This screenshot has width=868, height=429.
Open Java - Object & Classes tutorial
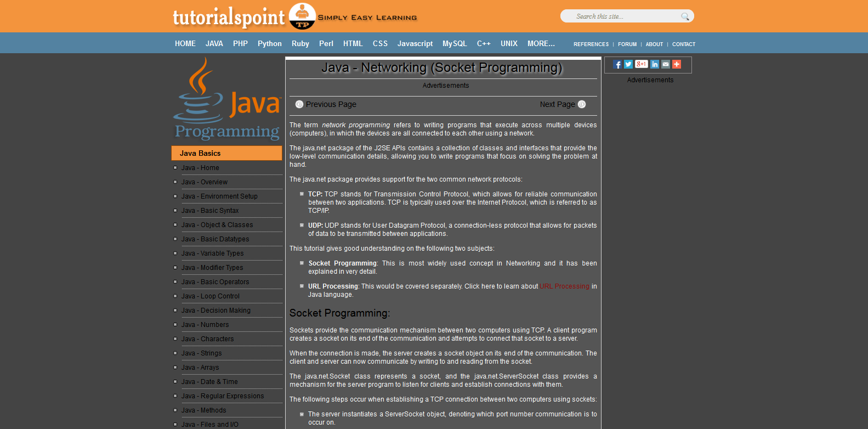click(x=217, y=225)
